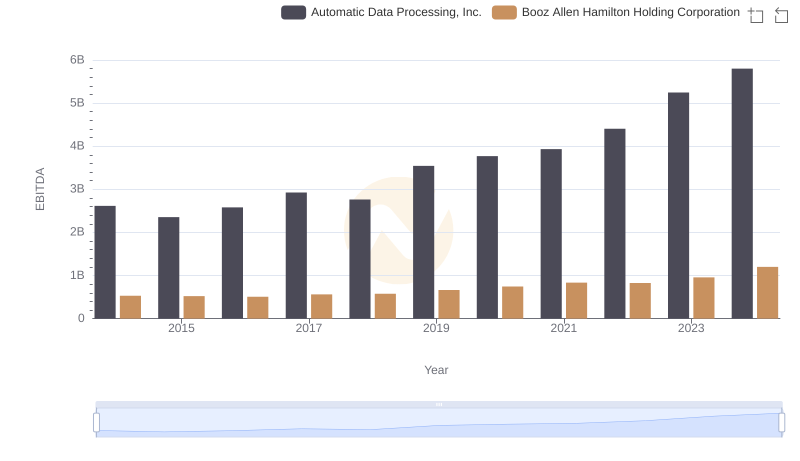Click the 5B y-axis label

[77, 103]
